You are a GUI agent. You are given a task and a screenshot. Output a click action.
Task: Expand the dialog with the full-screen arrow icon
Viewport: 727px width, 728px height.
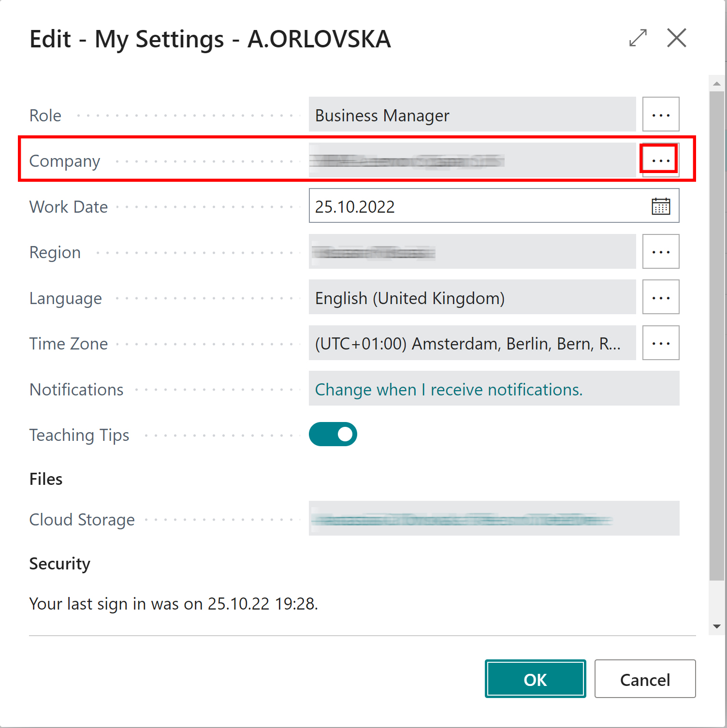click(638, 38)
